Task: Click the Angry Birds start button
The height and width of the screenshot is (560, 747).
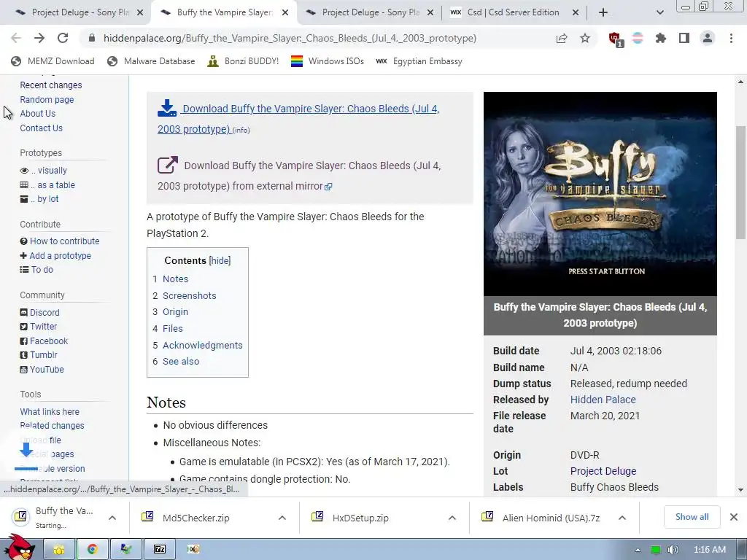Action: point(21,548)
